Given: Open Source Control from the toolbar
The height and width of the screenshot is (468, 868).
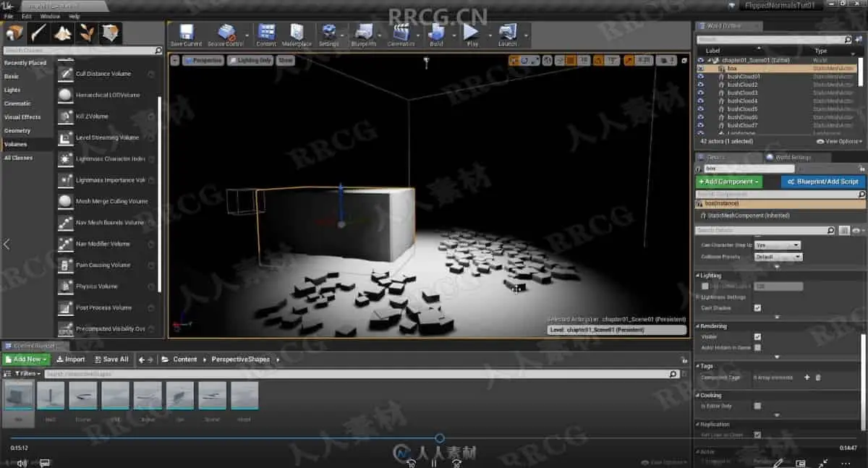Looking at the screenshot, I should pyautogui.click(x=226, y=32).
